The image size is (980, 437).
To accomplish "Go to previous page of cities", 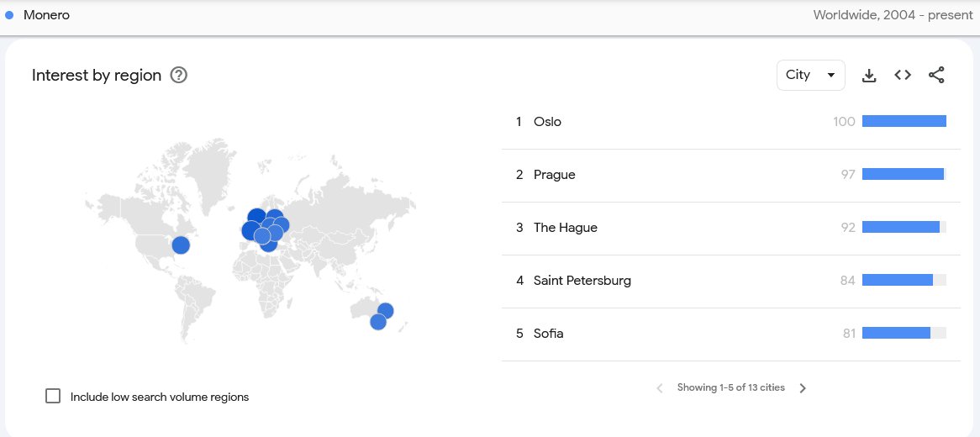I will 660,388.
